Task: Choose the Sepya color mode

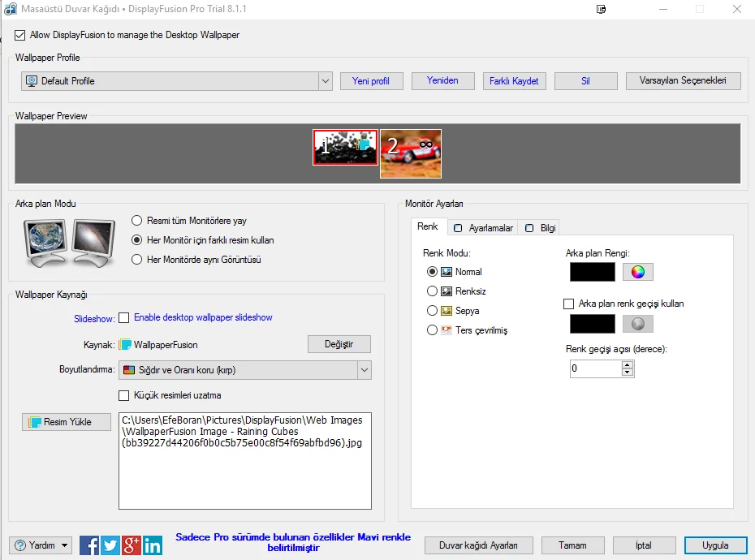Action: 432,311
